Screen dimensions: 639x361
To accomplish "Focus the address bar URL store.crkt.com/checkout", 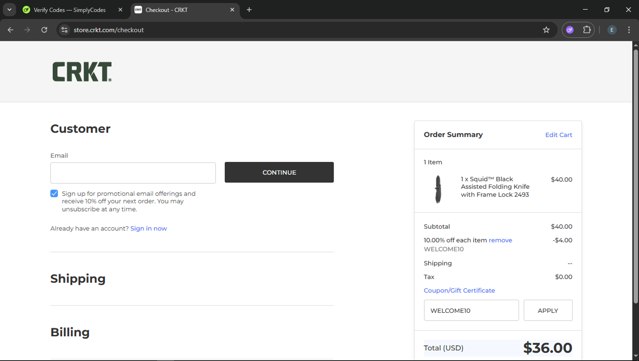I will pos(108,30).
